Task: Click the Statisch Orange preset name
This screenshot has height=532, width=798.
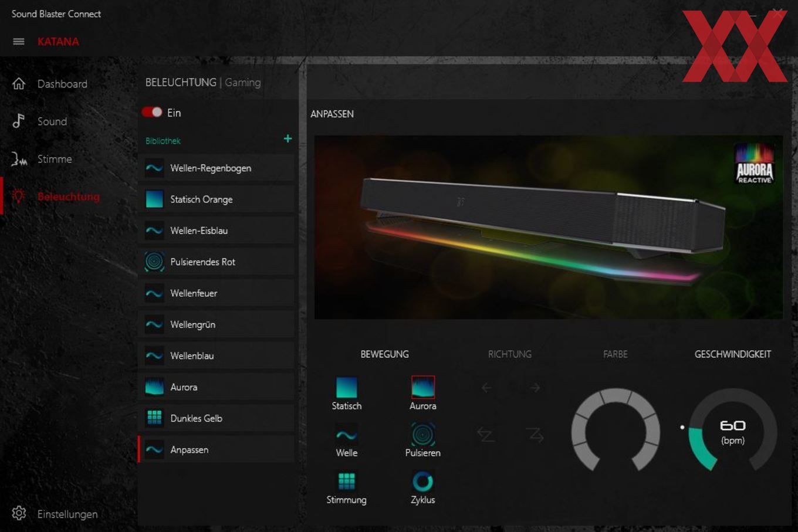Action: [x=201, y=199]
